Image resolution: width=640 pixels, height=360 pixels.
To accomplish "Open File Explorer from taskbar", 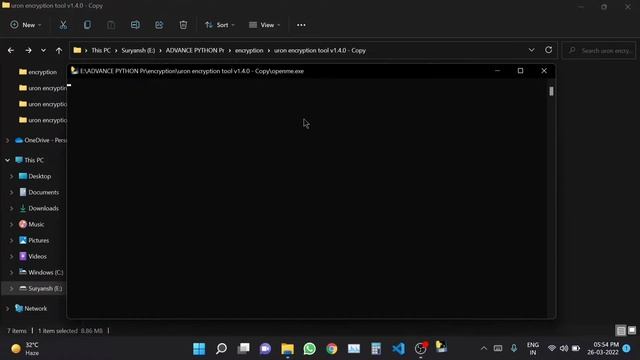I will click(287, 349).
